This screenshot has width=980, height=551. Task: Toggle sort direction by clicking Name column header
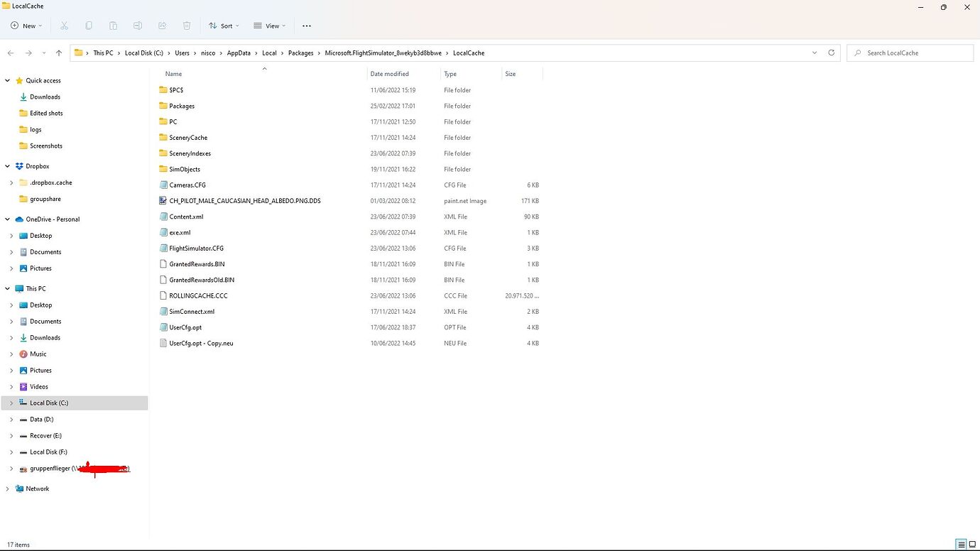pyautogui.click(x=173, y=73)
